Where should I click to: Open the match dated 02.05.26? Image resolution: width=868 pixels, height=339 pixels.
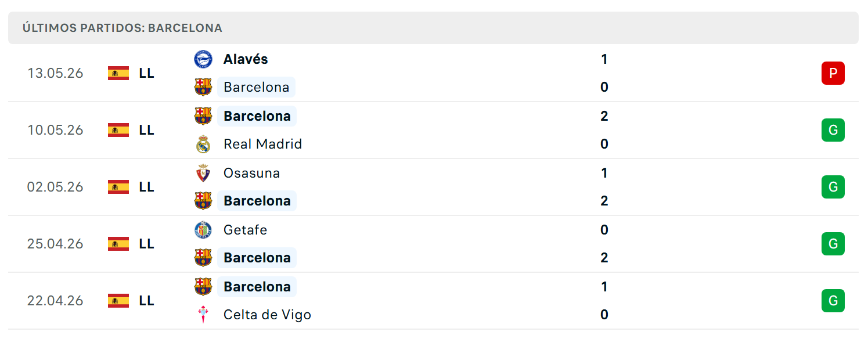[x=433, y=187]
